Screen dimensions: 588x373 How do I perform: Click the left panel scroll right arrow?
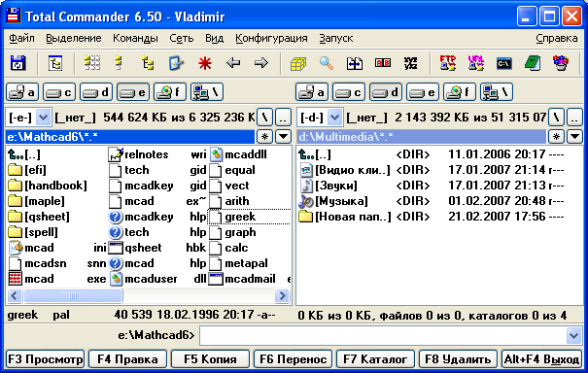(283, 296)
